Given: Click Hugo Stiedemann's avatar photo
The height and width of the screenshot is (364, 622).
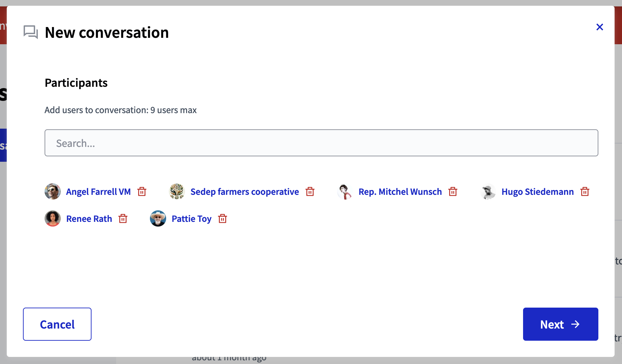Looking at the screenshot, I should (x=488, y=191).
